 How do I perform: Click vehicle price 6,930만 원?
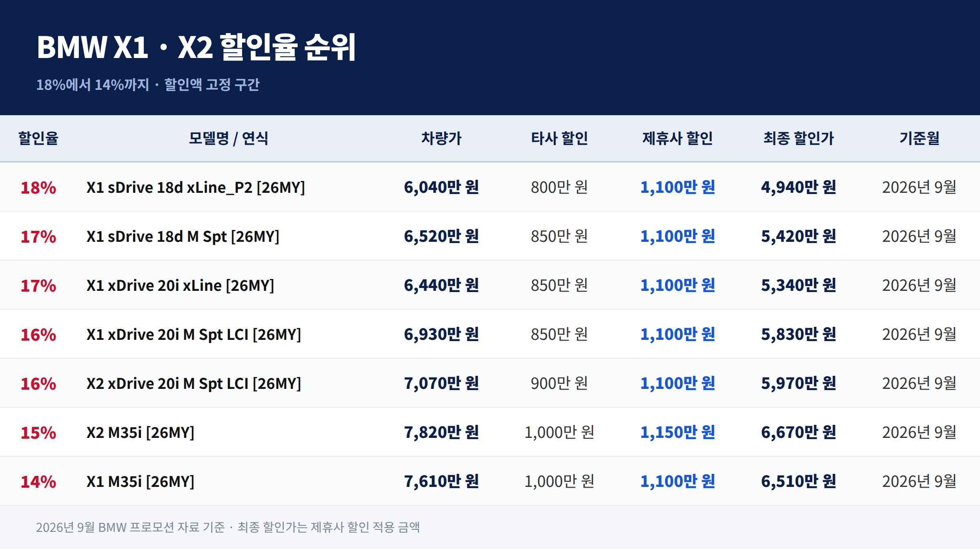[441, 334]
